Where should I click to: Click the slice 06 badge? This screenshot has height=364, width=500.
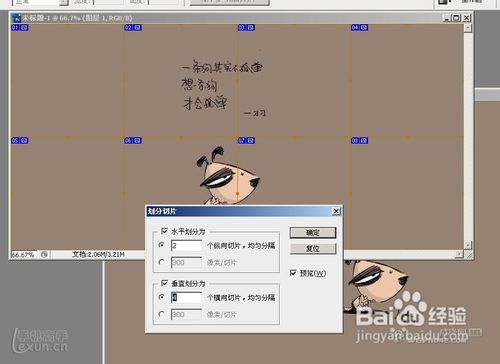pyautogui.click(x=133, y=140)
